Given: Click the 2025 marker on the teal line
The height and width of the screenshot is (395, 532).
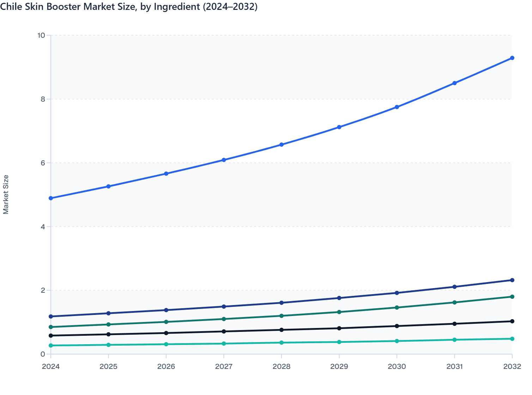Looking at the screenshot, I should click(108, 345).
